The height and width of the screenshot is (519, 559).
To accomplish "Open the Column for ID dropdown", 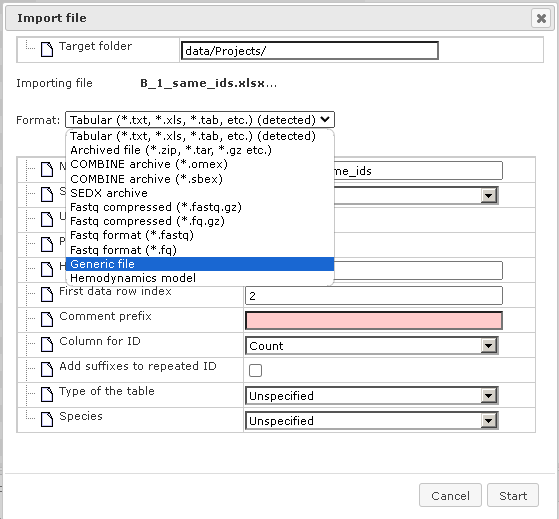I will pos(488,345).
